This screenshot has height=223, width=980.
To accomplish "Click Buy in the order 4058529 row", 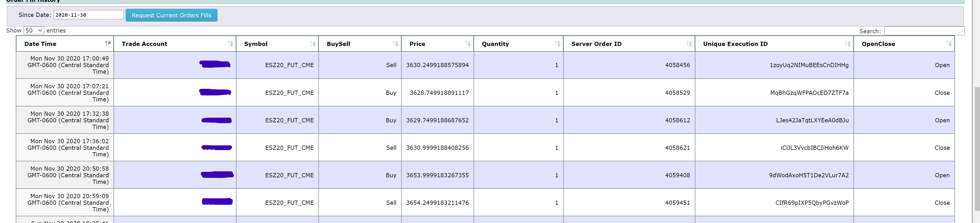I will pyautogui.click(x=391, y=93).
